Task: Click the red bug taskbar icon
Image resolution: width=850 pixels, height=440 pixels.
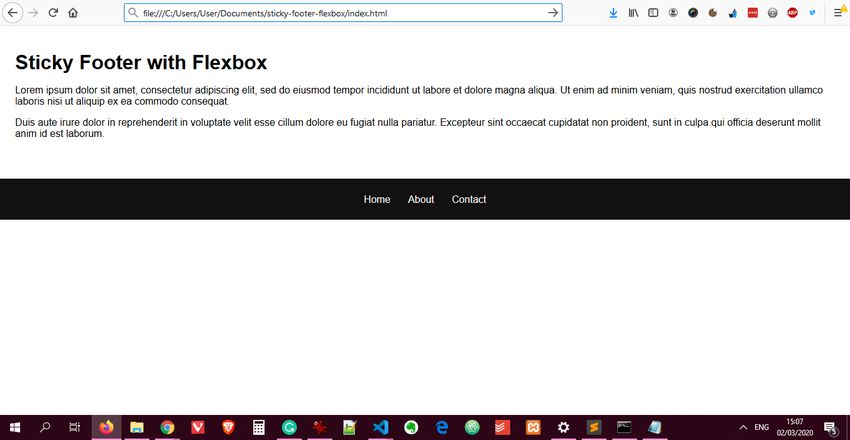Action: pyautogui.click(x=320, y=428)
